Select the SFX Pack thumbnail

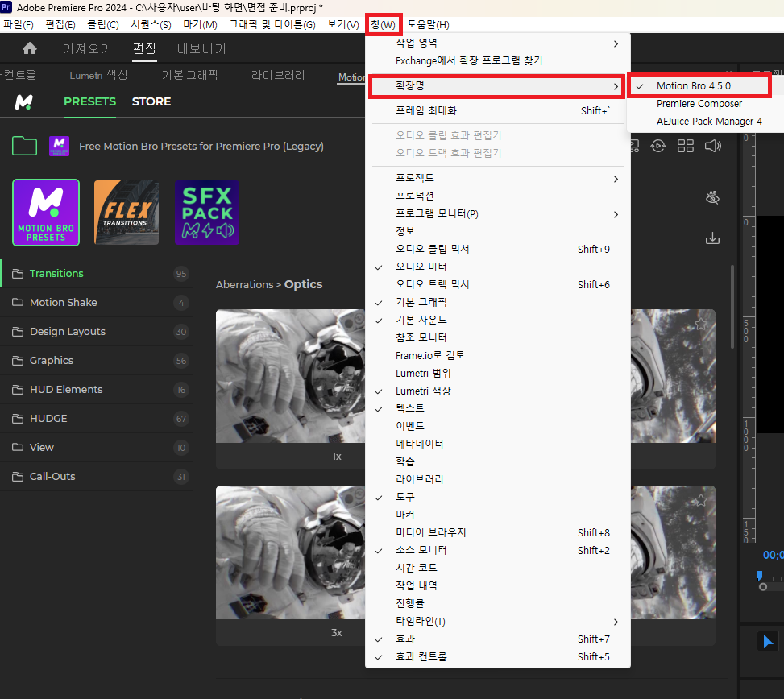click(x=207, y=213)
